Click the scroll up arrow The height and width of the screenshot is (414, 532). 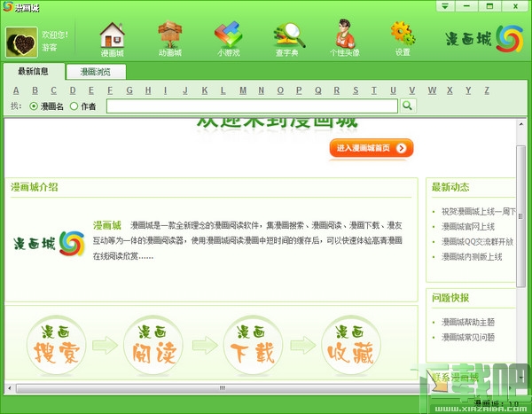pyautogui.click(x=520, y=124)
